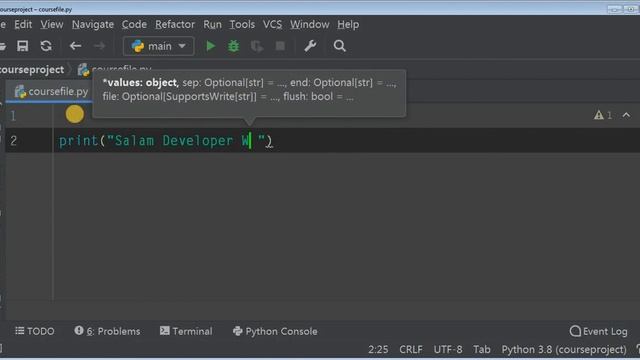
Task: Click the word Developer in the code
Action: pos(198,140)
